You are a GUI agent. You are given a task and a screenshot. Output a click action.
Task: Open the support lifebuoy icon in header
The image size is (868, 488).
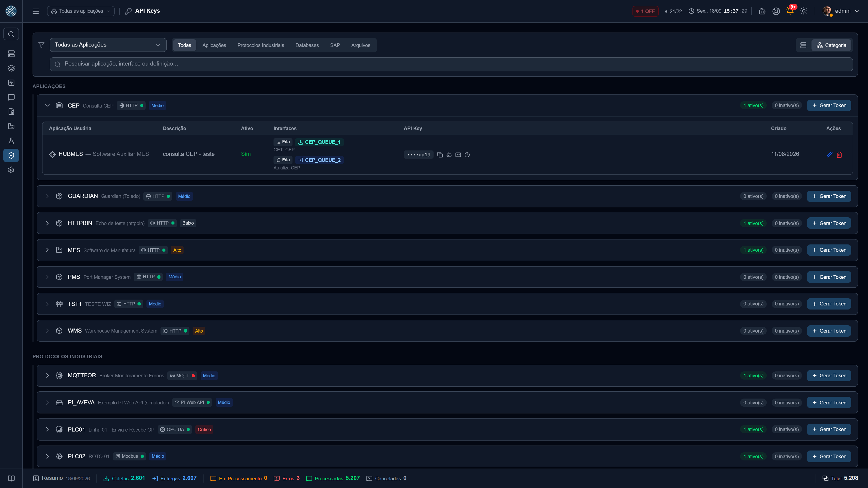[776, 11]
